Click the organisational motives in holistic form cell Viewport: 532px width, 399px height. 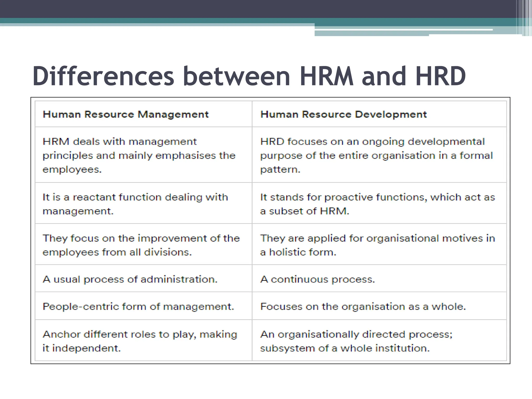(377, 245)
